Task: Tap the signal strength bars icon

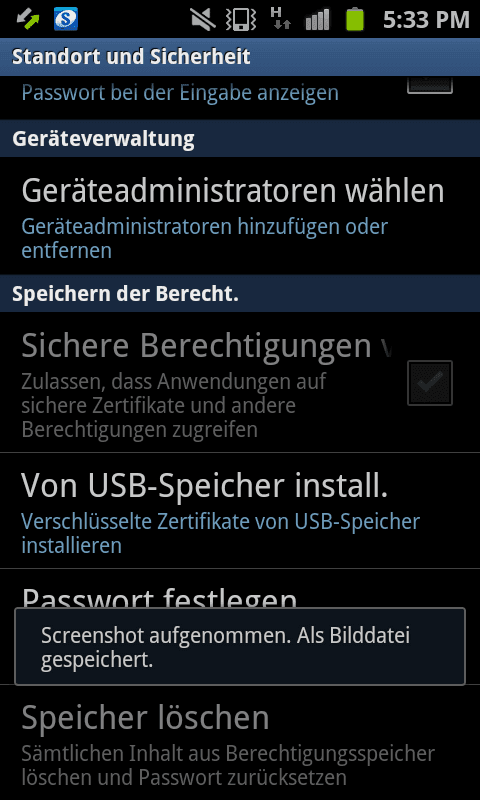Action: pos(318,19)
